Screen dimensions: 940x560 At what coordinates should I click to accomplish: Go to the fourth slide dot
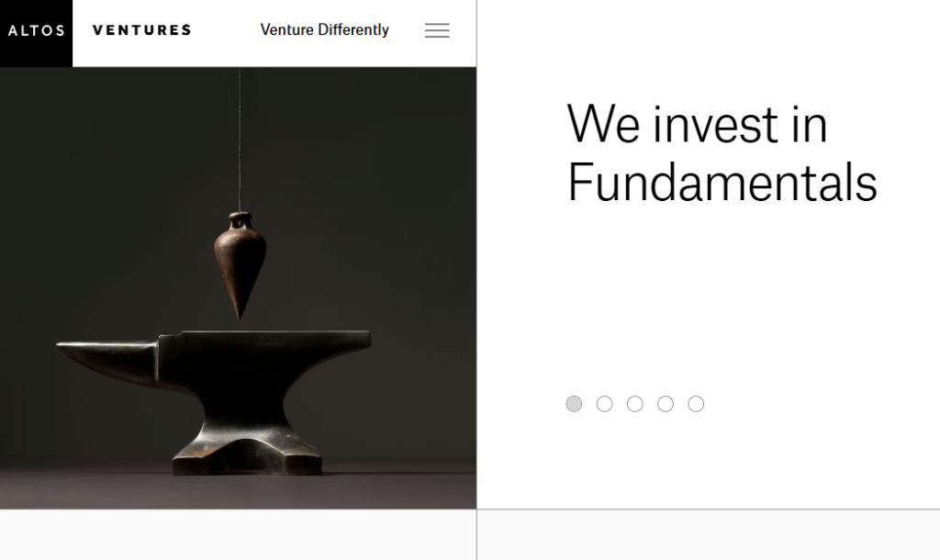coord(666,404)
